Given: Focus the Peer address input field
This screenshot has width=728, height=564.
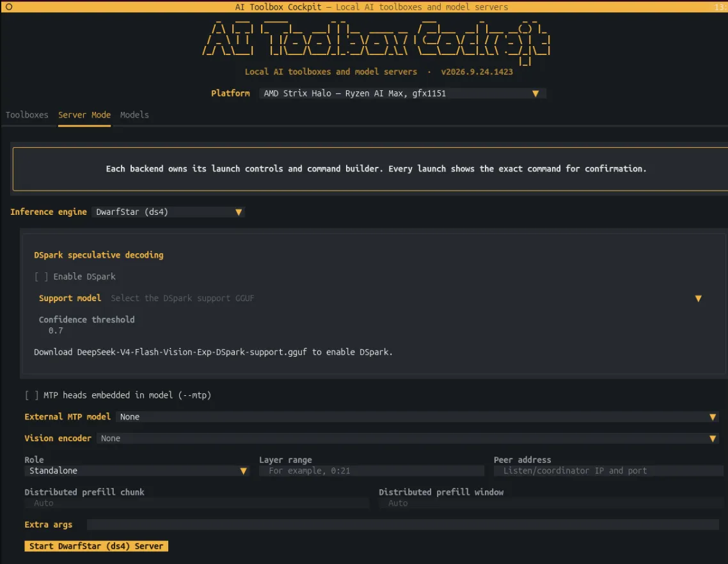Looking at the screenshot, I should 608,471.
